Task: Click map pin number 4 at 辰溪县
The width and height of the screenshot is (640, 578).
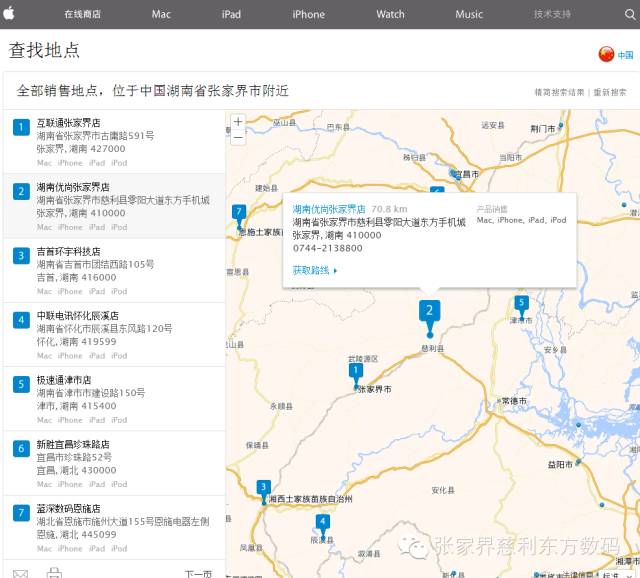Action: coord(323,527)
